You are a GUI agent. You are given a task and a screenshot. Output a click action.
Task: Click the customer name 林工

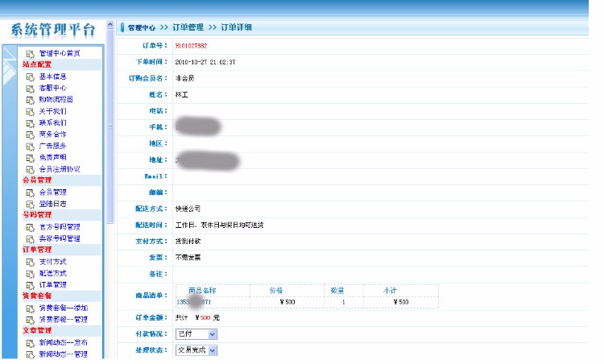coord(181,94)
